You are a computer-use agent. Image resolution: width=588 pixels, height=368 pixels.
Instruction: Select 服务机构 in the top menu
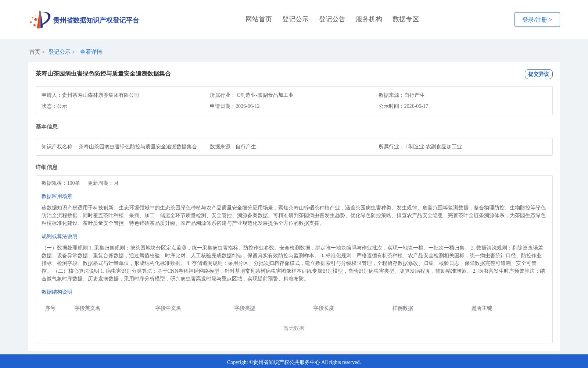[x=369, y=19]
